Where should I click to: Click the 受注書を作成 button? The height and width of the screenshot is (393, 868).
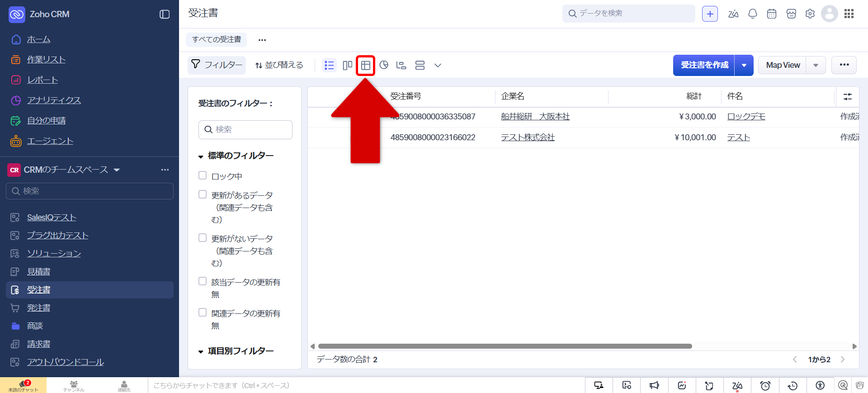tap(704, 65)
